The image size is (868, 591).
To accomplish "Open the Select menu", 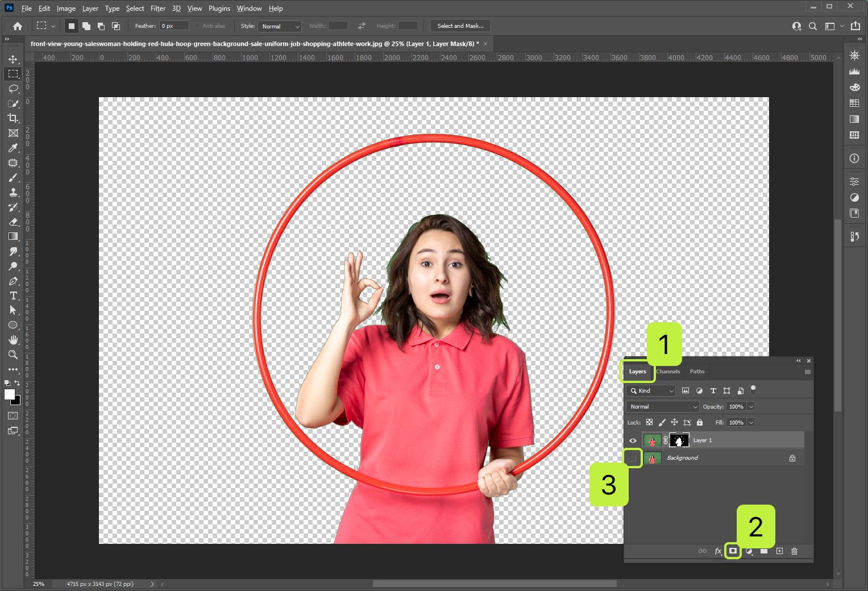I will tap(135, 9).
